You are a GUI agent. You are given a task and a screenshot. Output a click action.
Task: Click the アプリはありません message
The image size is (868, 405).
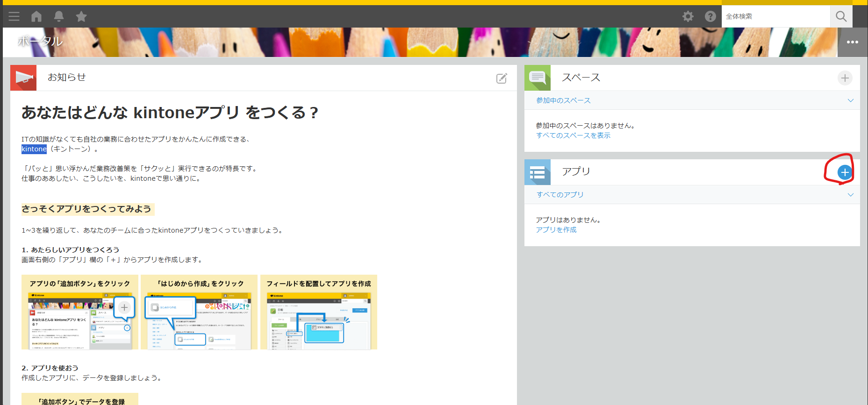(568, 220)
